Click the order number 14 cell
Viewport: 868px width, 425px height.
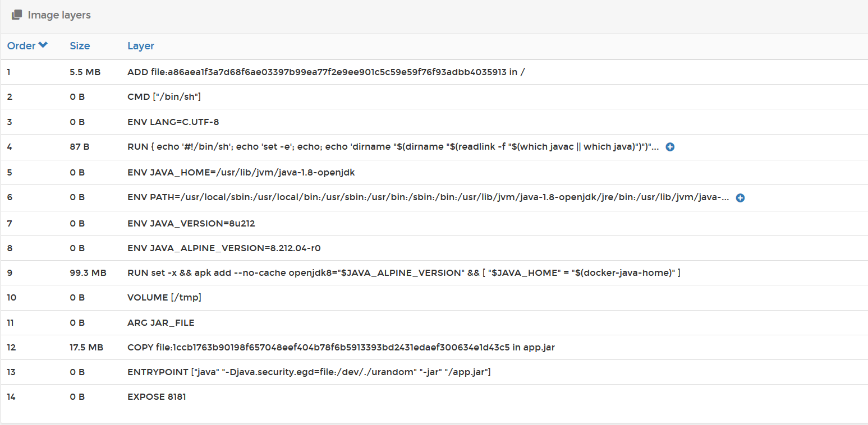click(12, 396)
